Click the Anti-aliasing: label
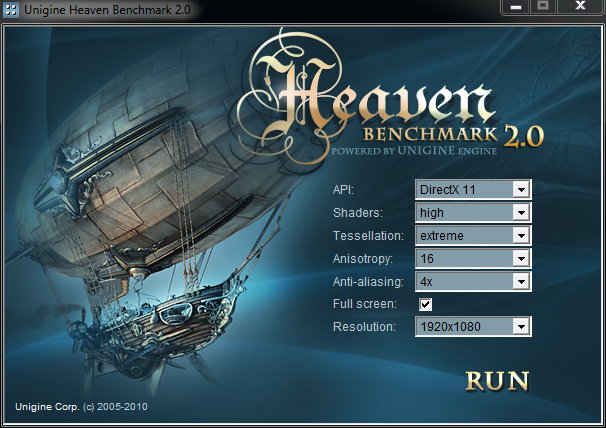The image size is (606, 428). (x=368, y=281)
